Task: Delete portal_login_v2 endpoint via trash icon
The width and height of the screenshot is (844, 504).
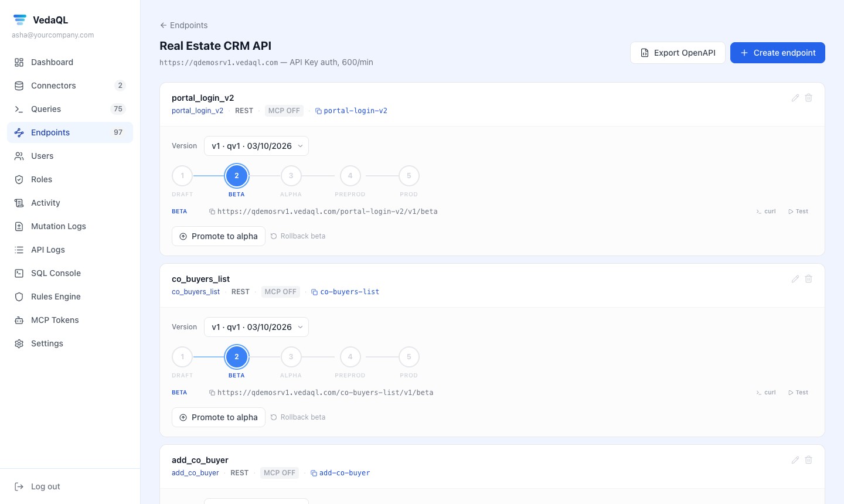Action: point(808,98)
